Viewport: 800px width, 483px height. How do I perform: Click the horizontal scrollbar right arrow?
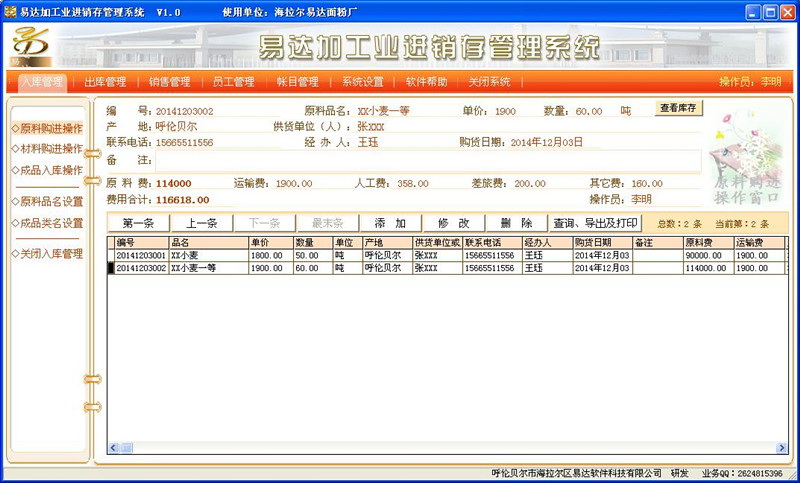(x=782, y=448)
